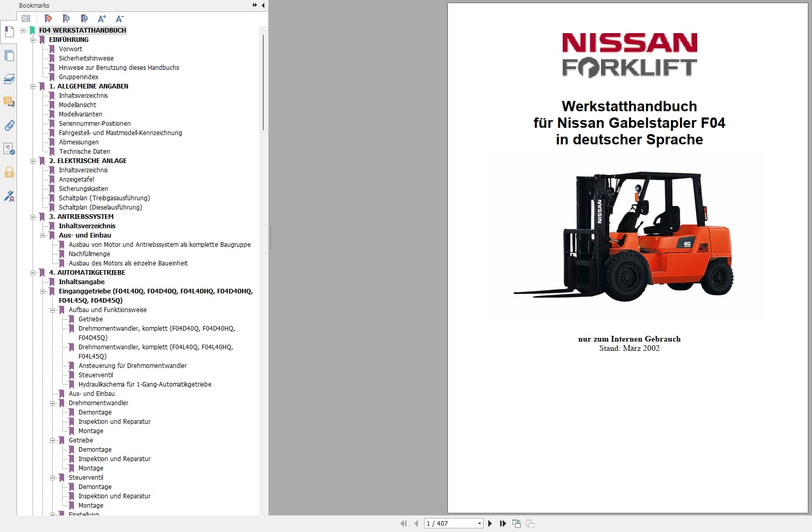Select the F04 WERKSTATTHANDBUCH root bookmark
The width and height of the screenshot is (812, 532).
(83, 31)
